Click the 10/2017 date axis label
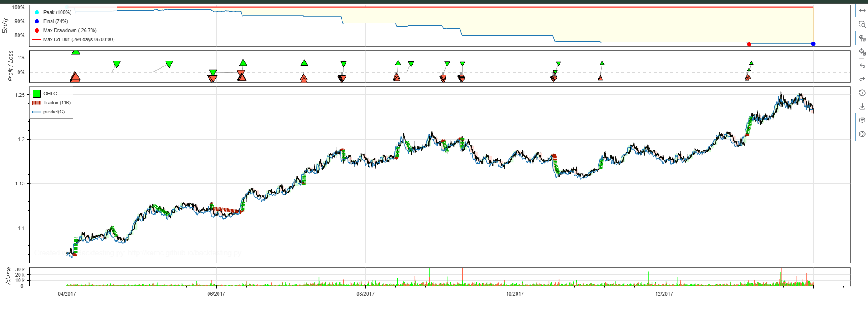Image resolution: width=868 pixels, height=310 pixels. pos(515,294)
